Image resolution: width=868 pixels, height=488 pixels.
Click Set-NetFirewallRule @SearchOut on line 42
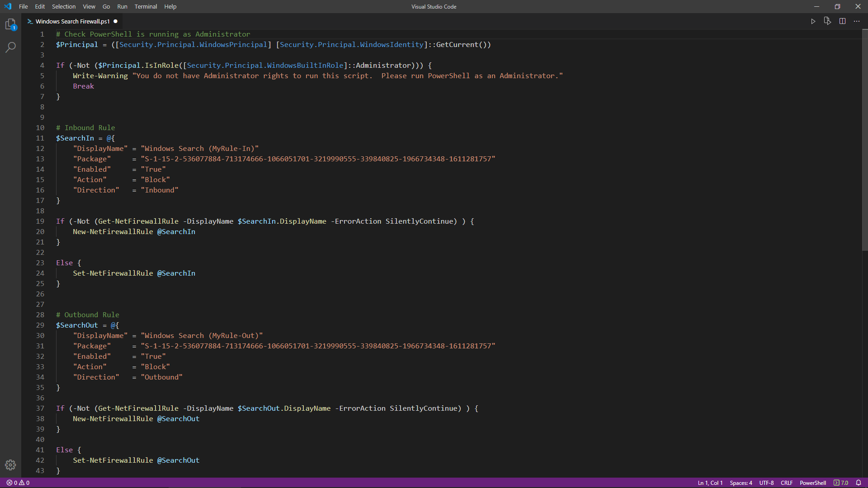click(136, 460)
